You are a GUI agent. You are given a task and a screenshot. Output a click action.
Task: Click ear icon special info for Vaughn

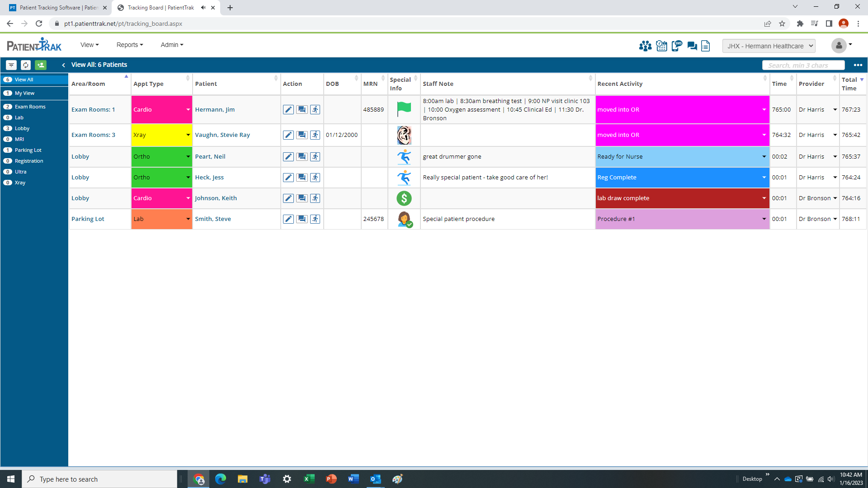(404, 135)
